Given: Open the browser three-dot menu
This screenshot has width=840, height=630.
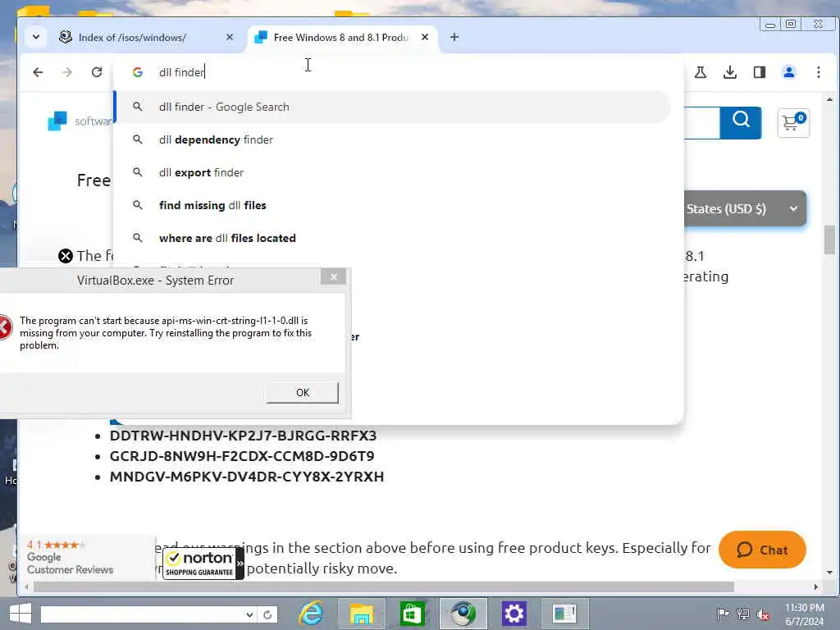Looking at the screenshot, I should (x=818, y=72).
